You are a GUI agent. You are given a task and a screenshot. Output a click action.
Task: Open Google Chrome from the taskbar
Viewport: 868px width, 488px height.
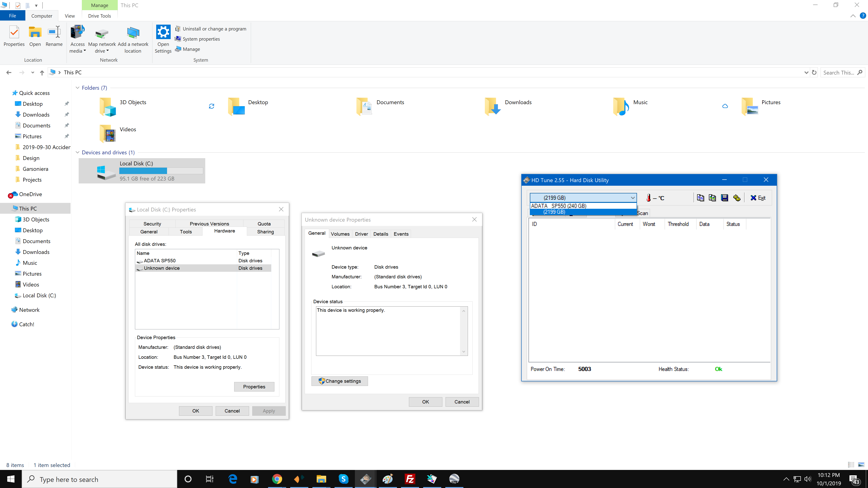coord(277,479)
